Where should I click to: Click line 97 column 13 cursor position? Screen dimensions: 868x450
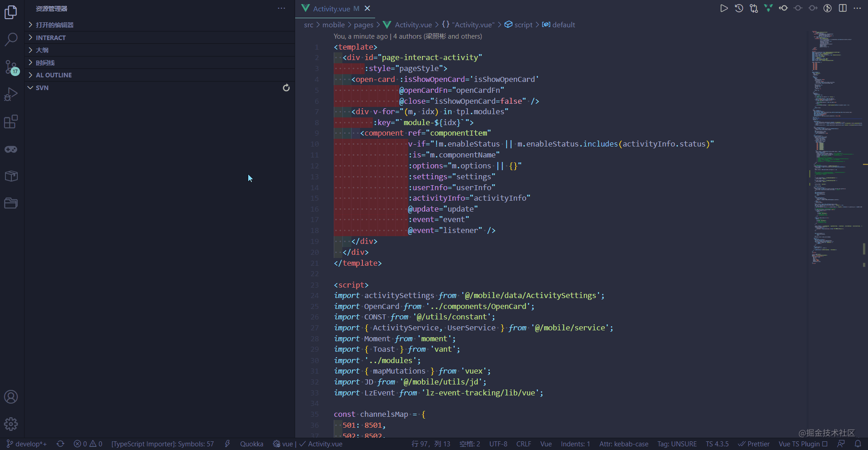click(431, 444)
